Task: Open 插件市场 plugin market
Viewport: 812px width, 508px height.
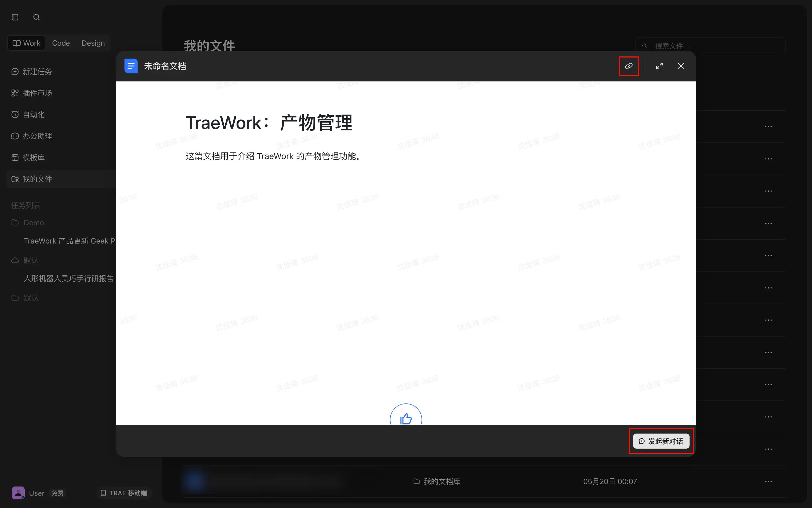Action: click(x=61, y=93)
